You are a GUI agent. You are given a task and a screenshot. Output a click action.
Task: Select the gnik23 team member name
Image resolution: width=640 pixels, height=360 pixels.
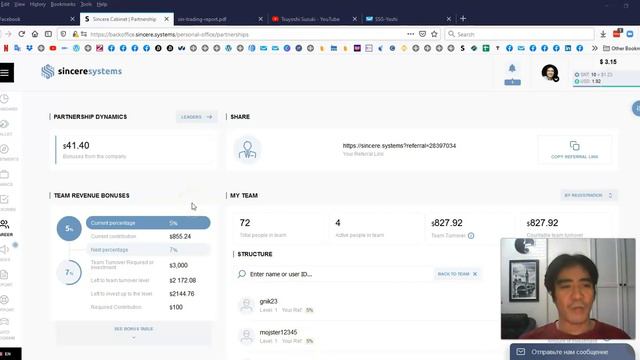(x=269, y=301)
